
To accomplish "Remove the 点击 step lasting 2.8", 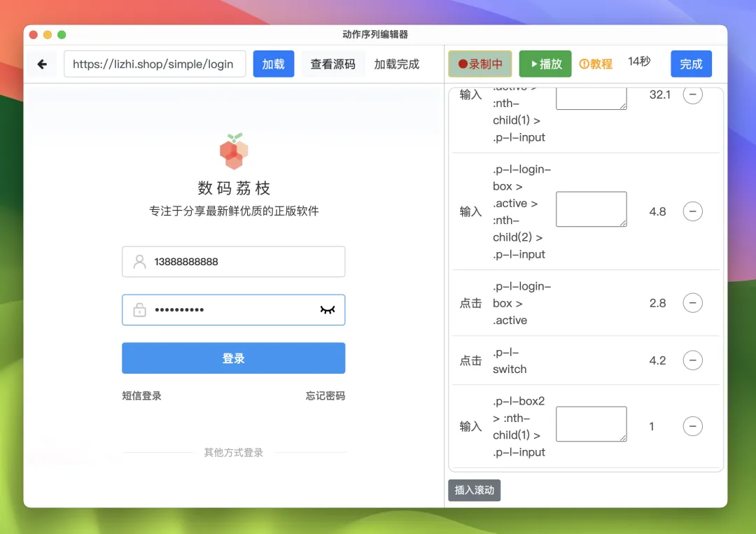I will tap(692, 302).
